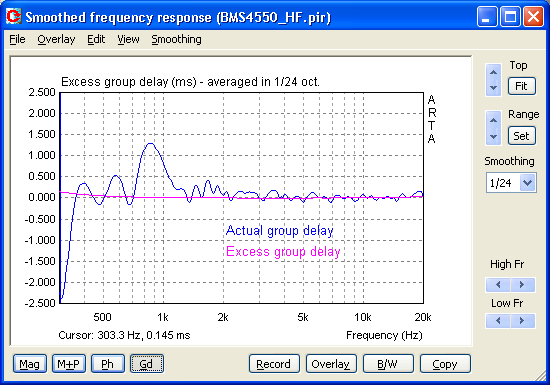Expand the Smoothing 1/24 dropdown

[528, 183]
